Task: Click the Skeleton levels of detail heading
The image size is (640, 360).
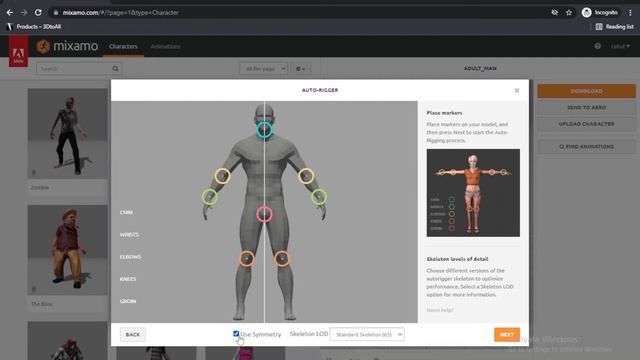Action: [x=457, y=259]
